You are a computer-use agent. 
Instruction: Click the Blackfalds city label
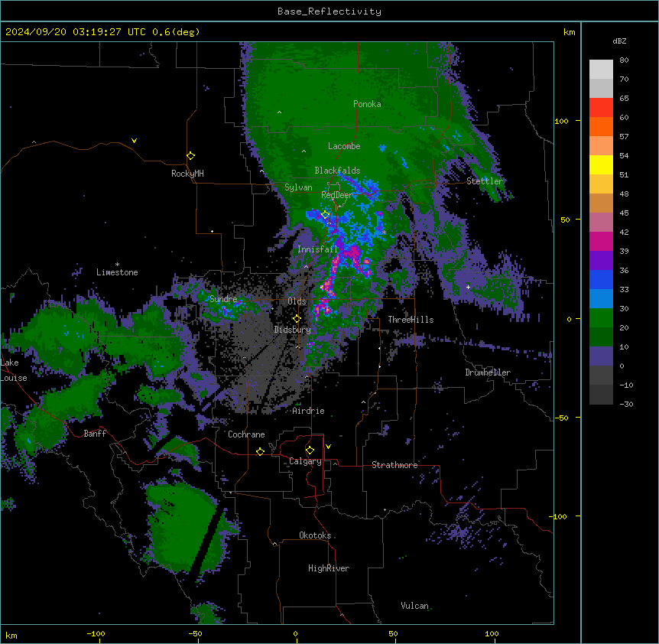337,171
